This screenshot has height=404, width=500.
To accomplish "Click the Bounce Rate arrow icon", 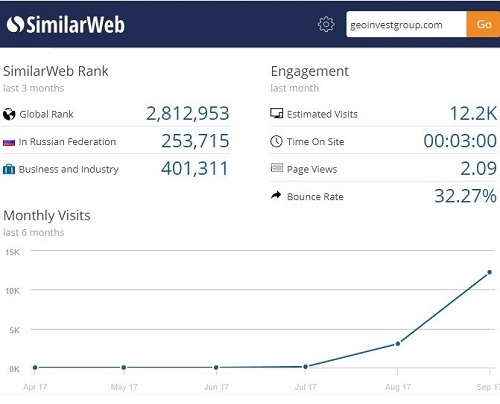I will 276,195.
